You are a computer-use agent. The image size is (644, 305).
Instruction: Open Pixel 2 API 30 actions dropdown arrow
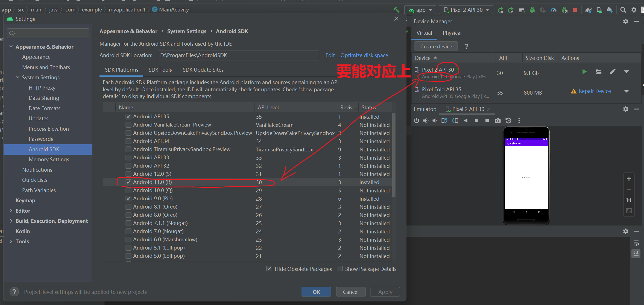click(x=627, y=72)
